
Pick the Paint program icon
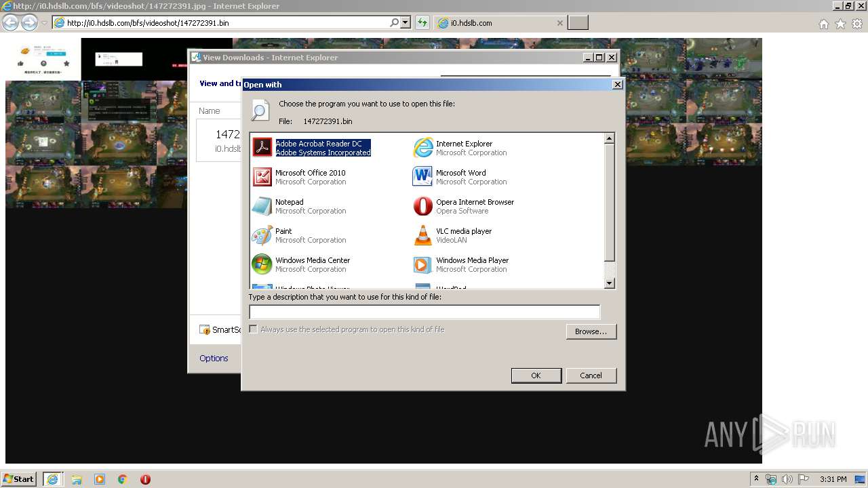pos(262,235)
